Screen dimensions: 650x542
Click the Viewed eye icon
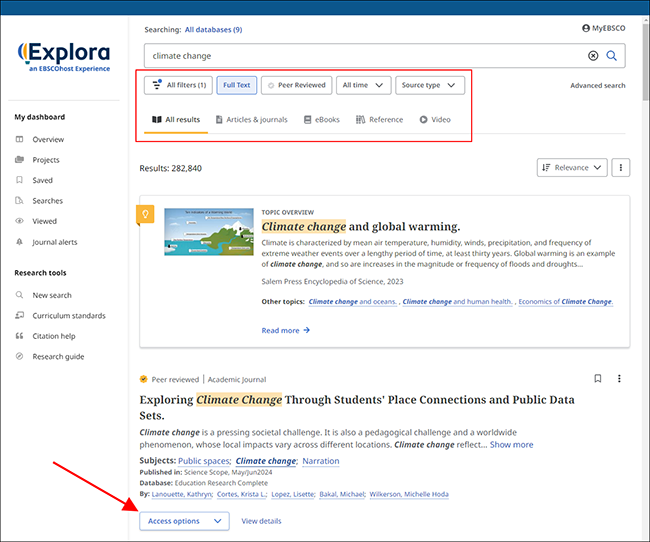[x=19, y=221]
